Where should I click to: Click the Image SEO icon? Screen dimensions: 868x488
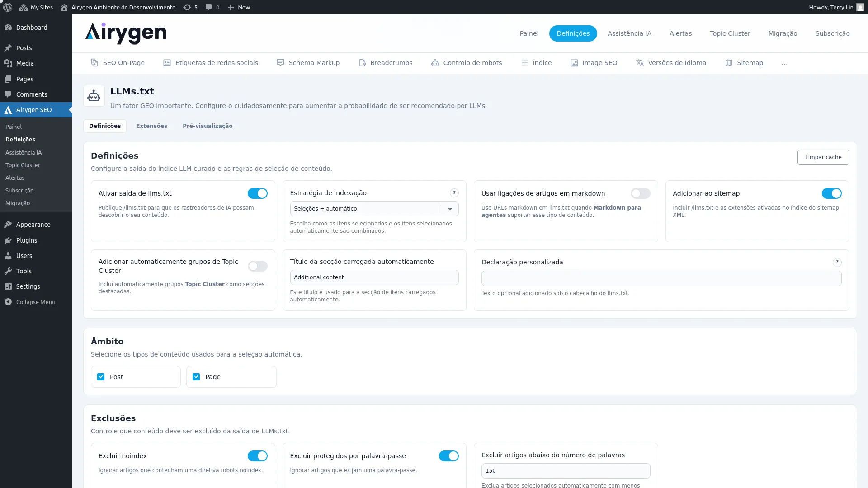click(574, 63)
